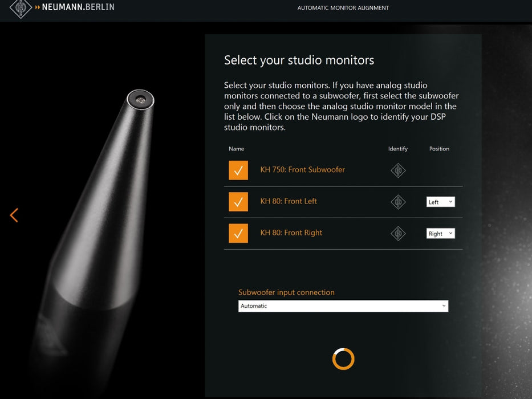Uncheck the KH 80 Front Right checkbox

[x=238, y=234]
